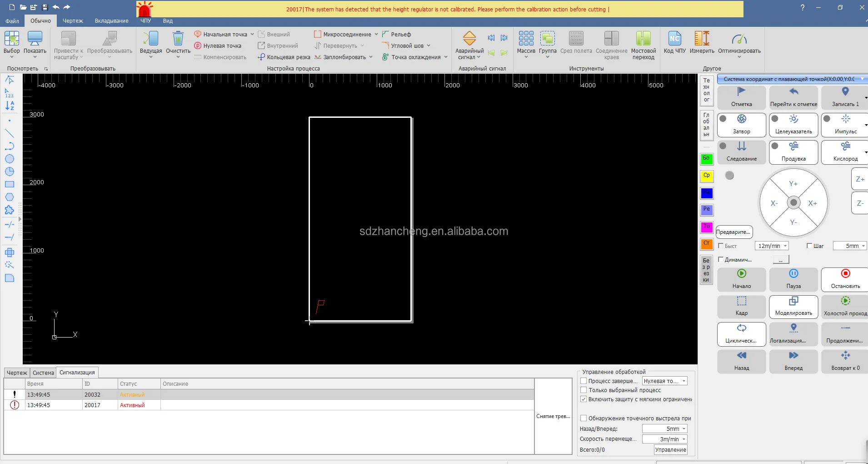Check Только выбранный процесс option
Screen dimensions: 868x464
584,390
